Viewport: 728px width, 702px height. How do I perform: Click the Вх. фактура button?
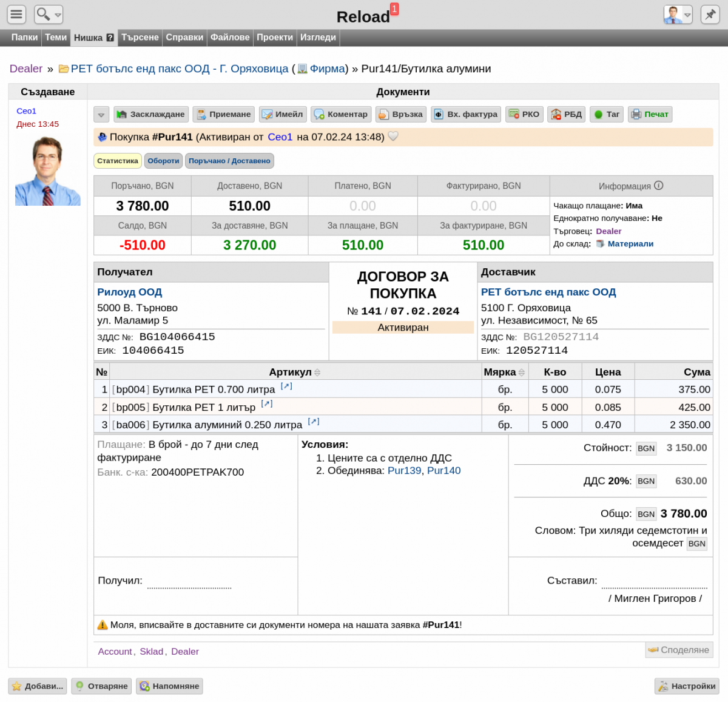coord(466,114)
